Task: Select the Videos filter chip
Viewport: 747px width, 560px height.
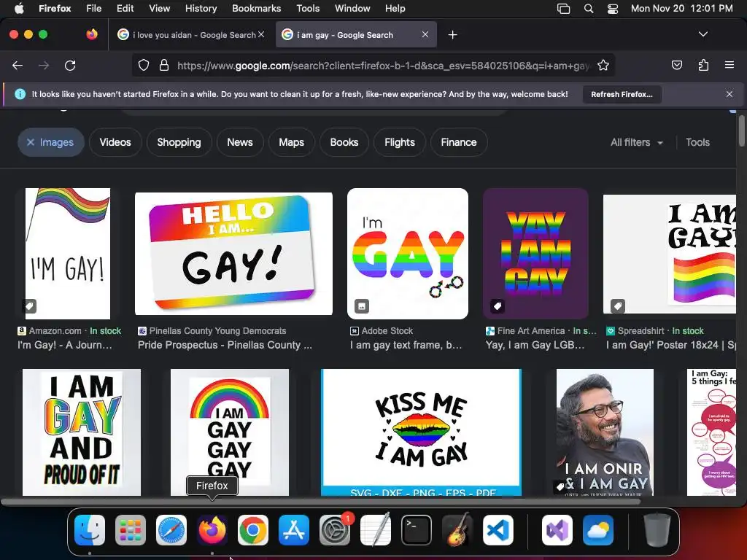Action: [115, 142]
